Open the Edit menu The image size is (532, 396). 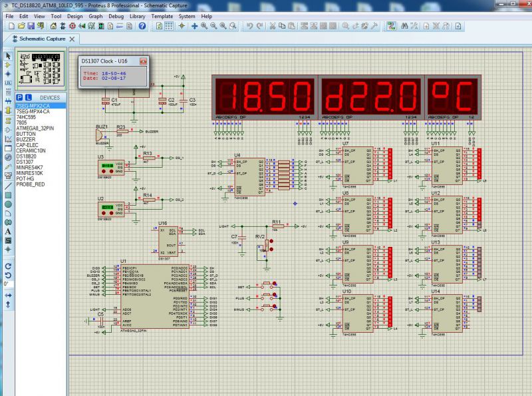coord(24,16)
